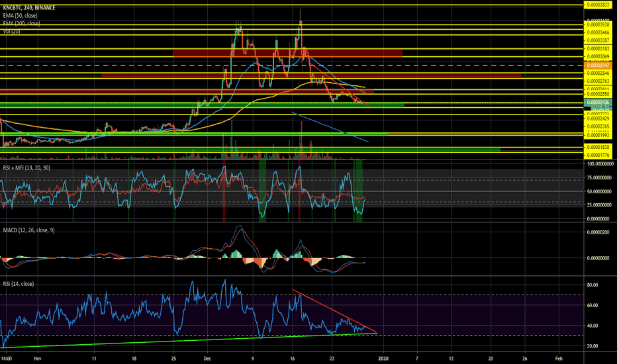
Task: Select the blue descending trendline below price candles
Action: (330, 127)
